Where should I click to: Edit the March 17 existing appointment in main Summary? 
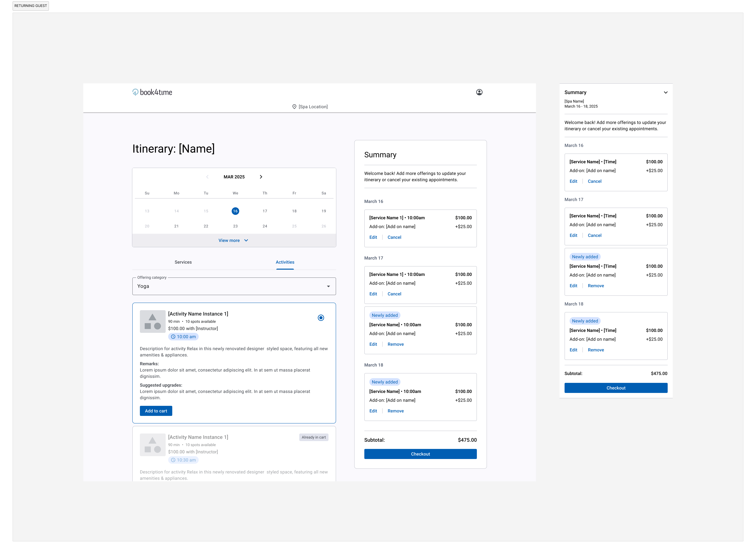(373, 294)
